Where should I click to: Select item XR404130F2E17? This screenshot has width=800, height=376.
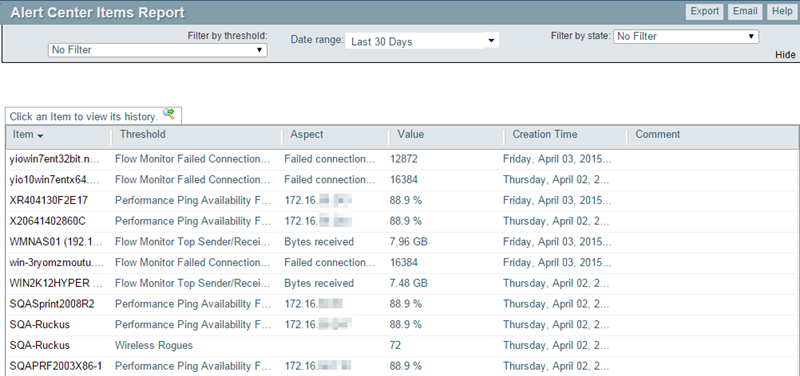[x=49, y=200]
